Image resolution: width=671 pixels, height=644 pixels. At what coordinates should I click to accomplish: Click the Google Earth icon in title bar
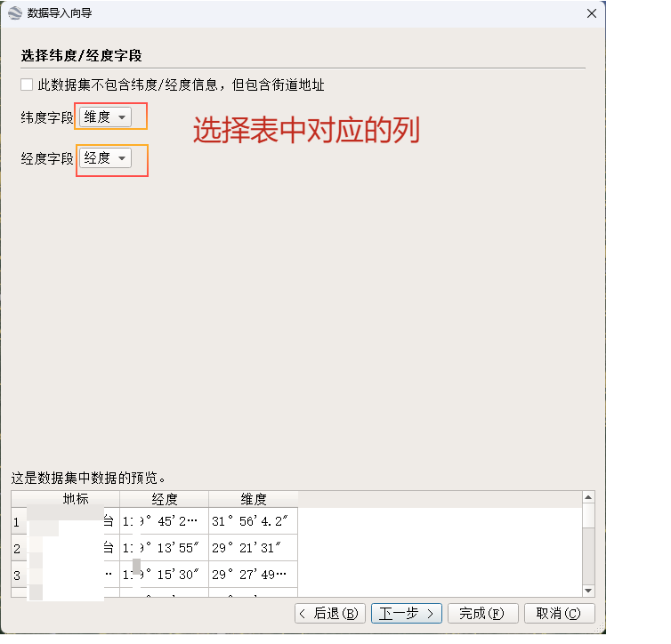[14, 12]
